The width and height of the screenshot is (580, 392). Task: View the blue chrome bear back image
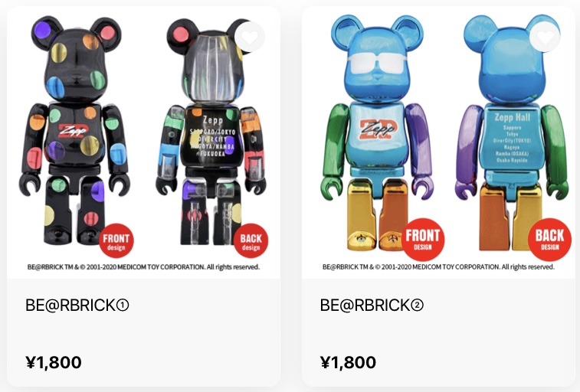click(513, 132)
